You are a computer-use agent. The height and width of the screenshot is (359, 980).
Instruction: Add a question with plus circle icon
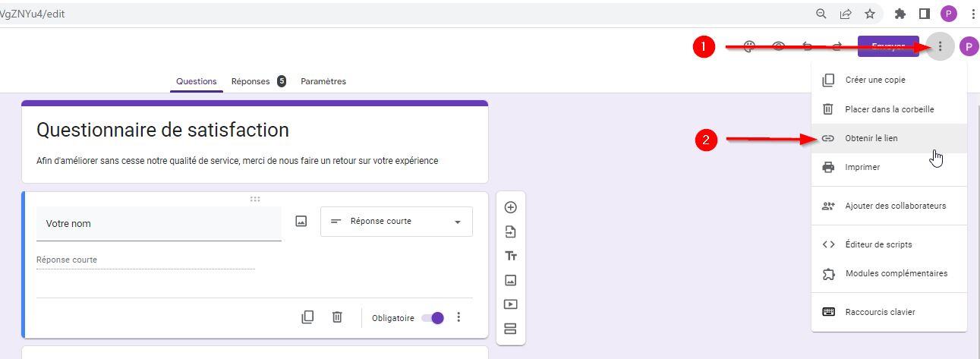[x=510, y=207]
